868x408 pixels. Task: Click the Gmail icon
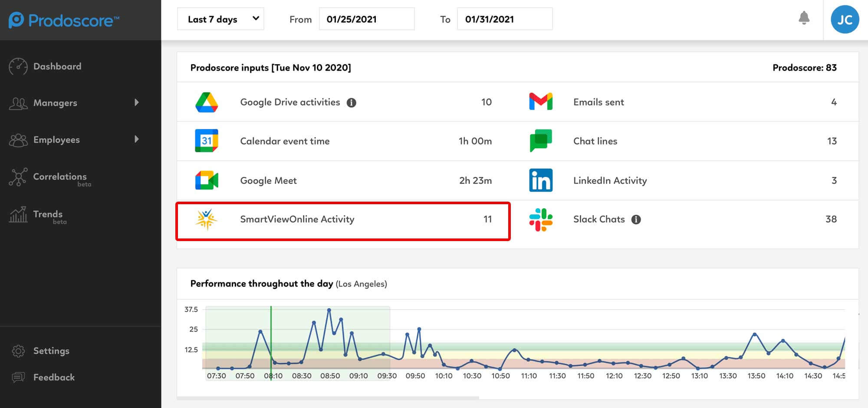[x=541, y=101]
